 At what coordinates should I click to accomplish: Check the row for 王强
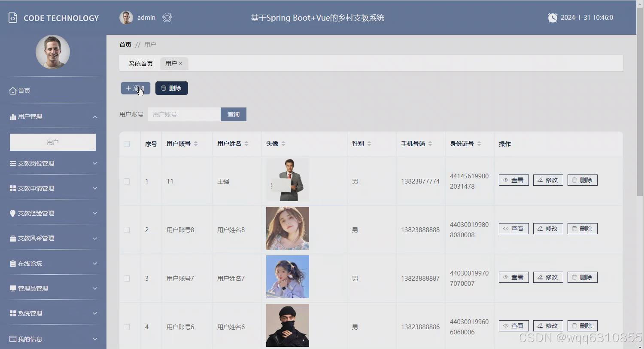127,181
